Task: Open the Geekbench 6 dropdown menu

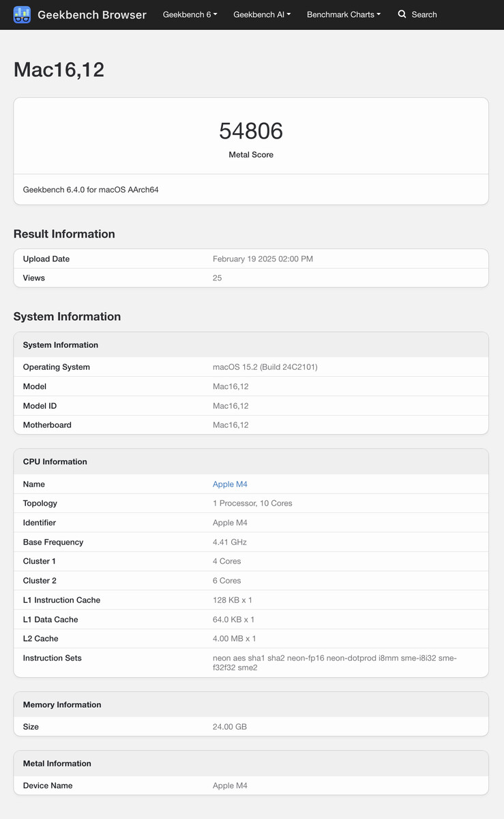Action: (190, 14)
